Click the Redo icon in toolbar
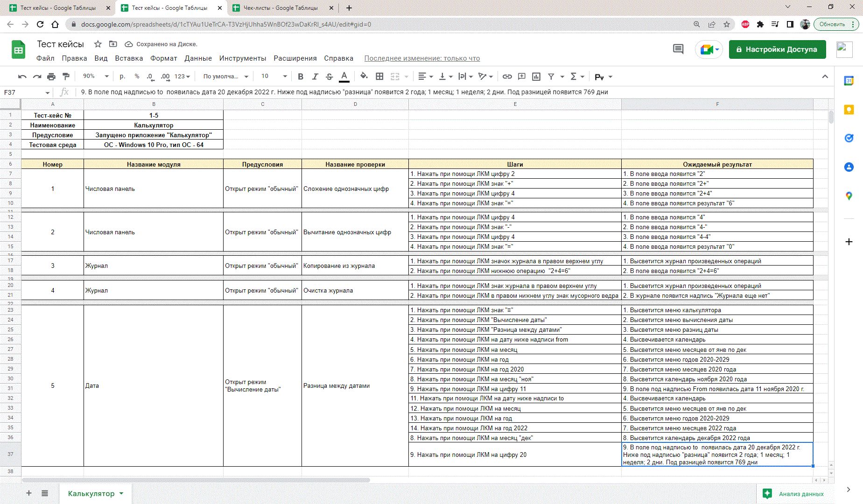The width and height of the screenshot is (863, 504). pos(37,77)
